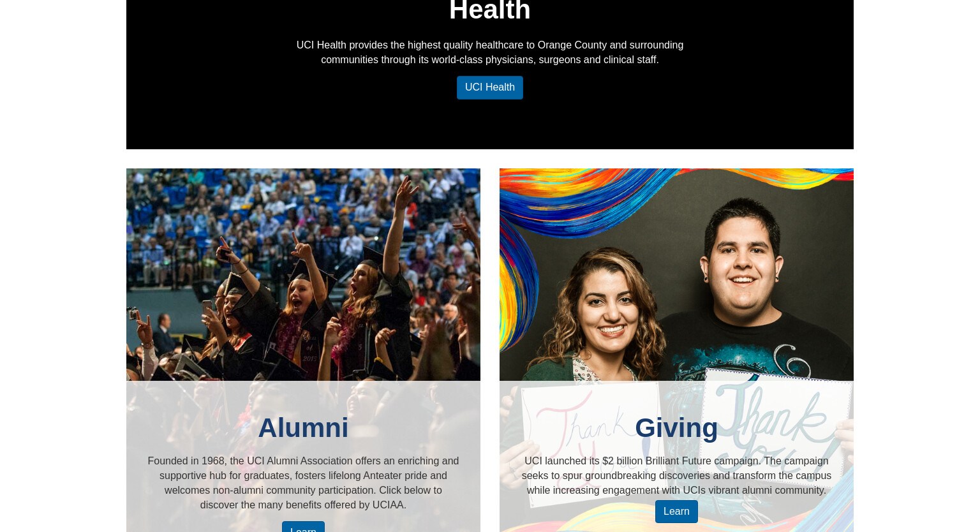
Task: Select the Giving photo of two students
Action: tap(676, 274)
